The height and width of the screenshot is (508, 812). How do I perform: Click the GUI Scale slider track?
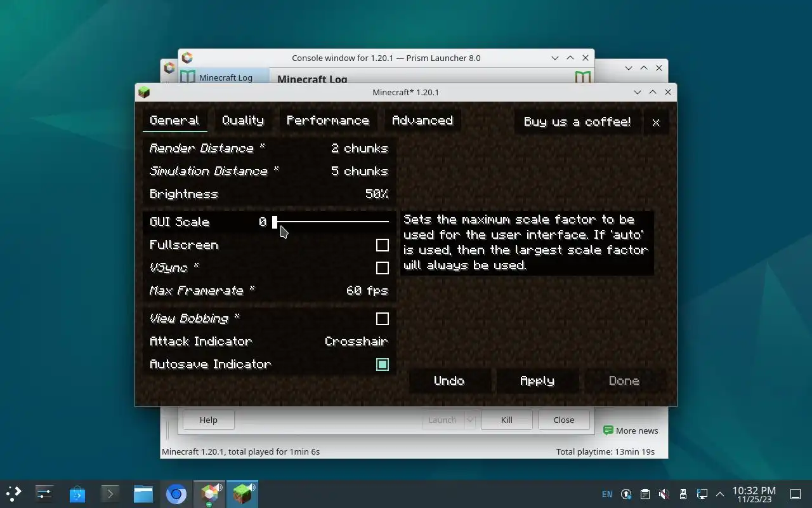[x=331, y=222]
